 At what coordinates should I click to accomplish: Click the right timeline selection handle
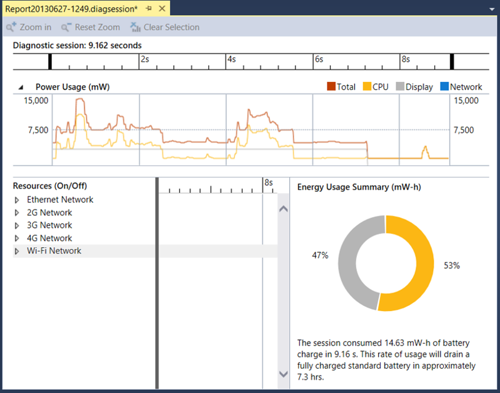[x=452, y=62]
